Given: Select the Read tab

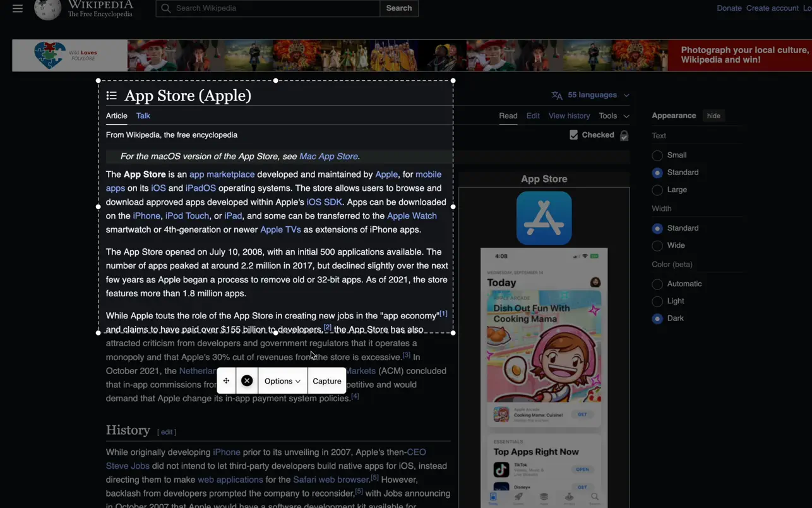Looking at the screenshot, I should pos(508,116).
